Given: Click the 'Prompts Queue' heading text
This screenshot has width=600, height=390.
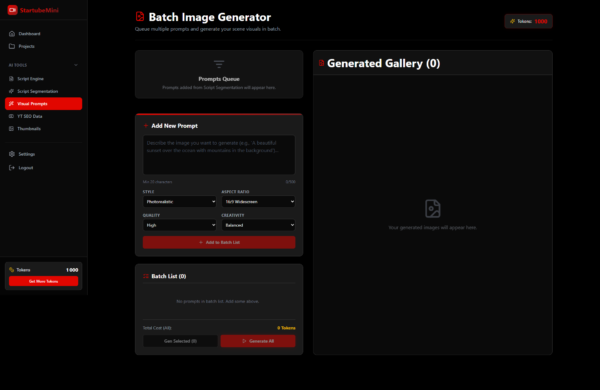Looking at the screenshot, I should 219,79.
